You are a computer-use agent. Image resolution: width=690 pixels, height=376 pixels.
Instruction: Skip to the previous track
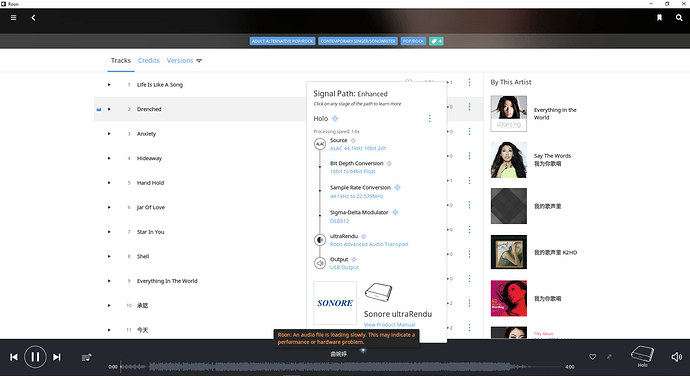[x=14, y=357]
